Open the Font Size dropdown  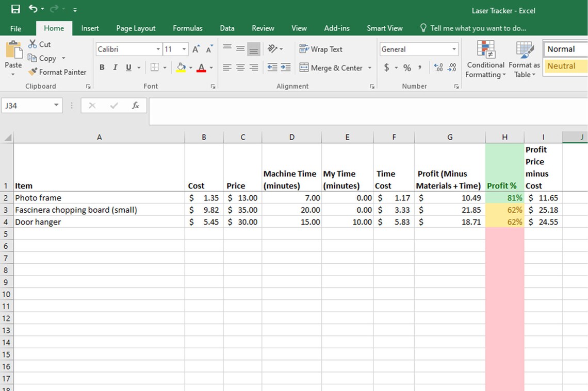(x=184, y=49)
